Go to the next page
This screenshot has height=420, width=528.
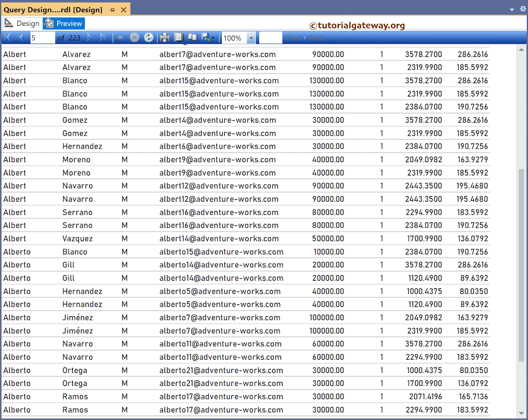[89, 37]
